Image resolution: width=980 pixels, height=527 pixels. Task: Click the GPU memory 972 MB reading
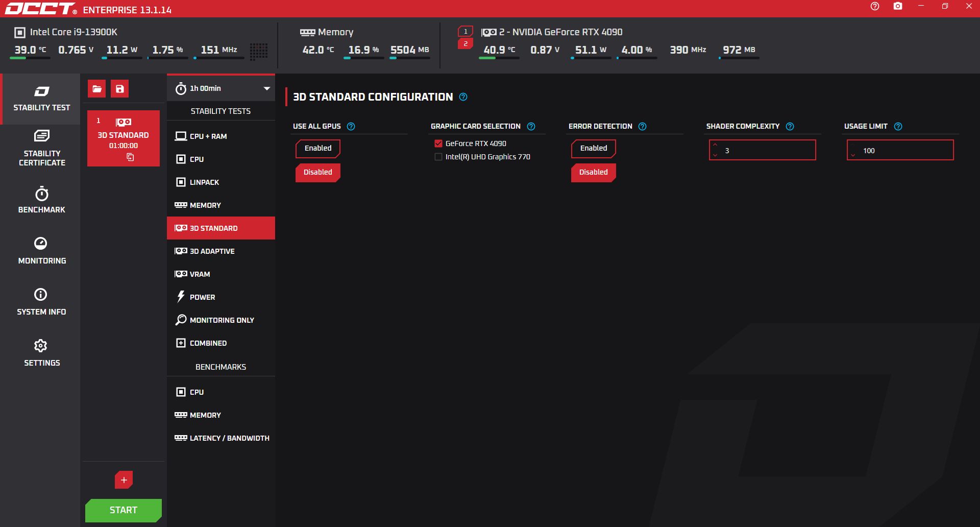click(739, 50)
